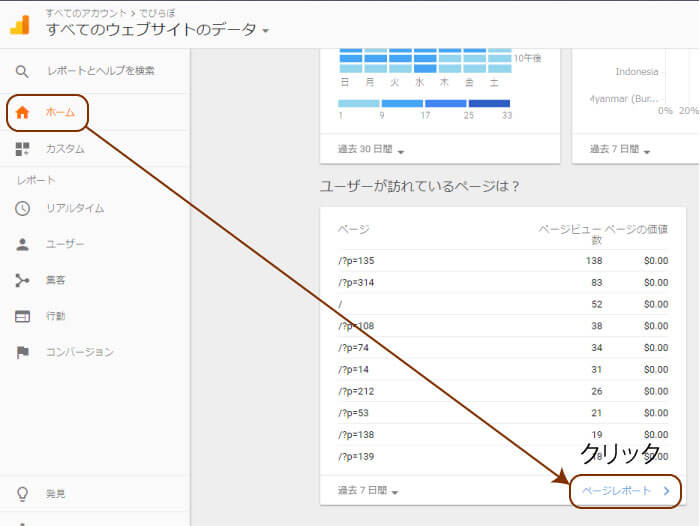The width and height of the screenshot is (700, 526).
Task: Click the root page row /
Action: click(503, 305)
